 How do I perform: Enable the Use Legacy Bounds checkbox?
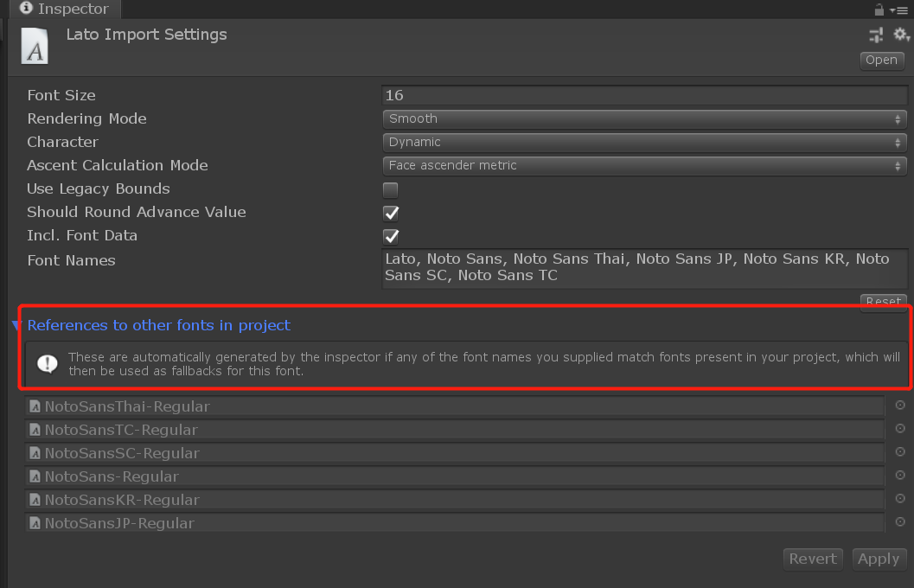coord(390,189)
